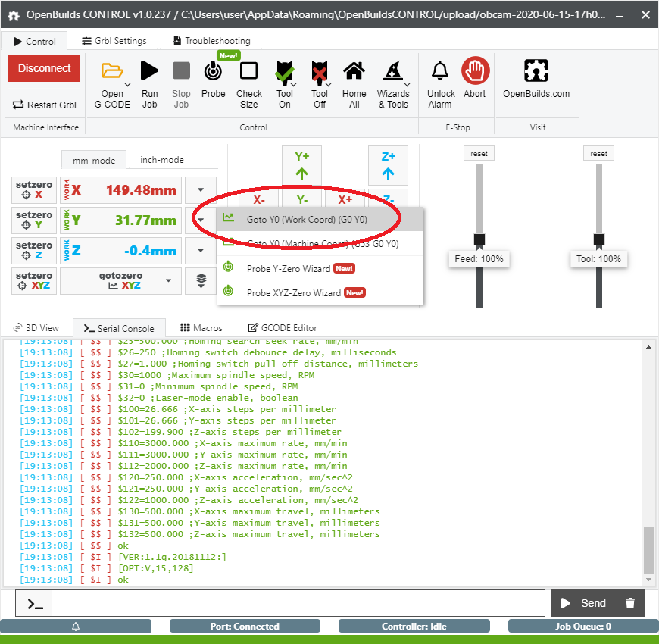Click the Z work position -0.4mm
Viewport: 659px width, 644px height.
pos(121,250)
